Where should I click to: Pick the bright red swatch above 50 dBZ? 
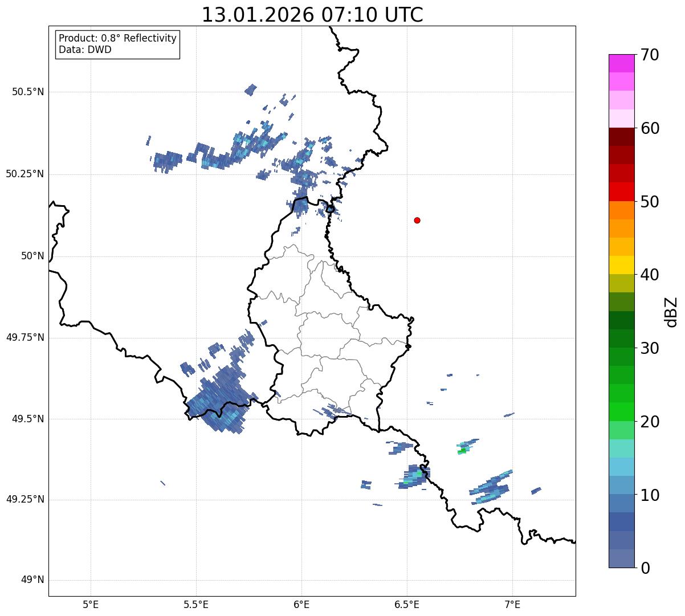[x=621, y=191]
